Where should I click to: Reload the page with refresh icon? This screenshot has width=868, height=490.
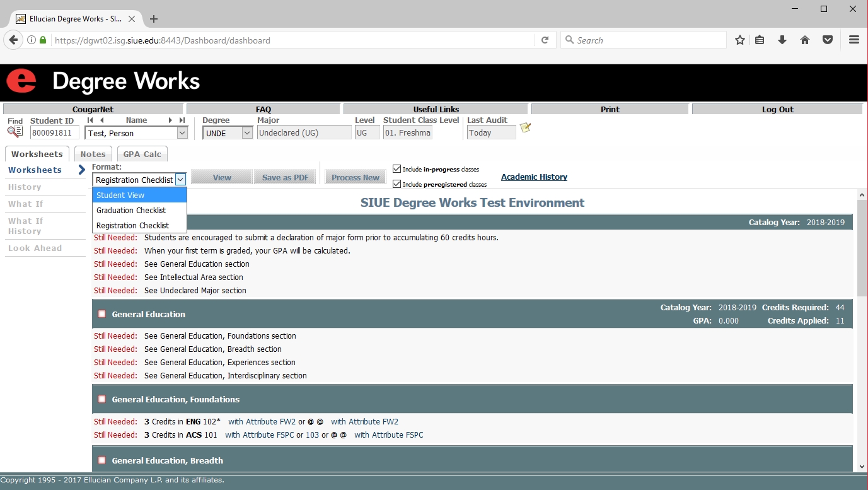click(545, 40)
